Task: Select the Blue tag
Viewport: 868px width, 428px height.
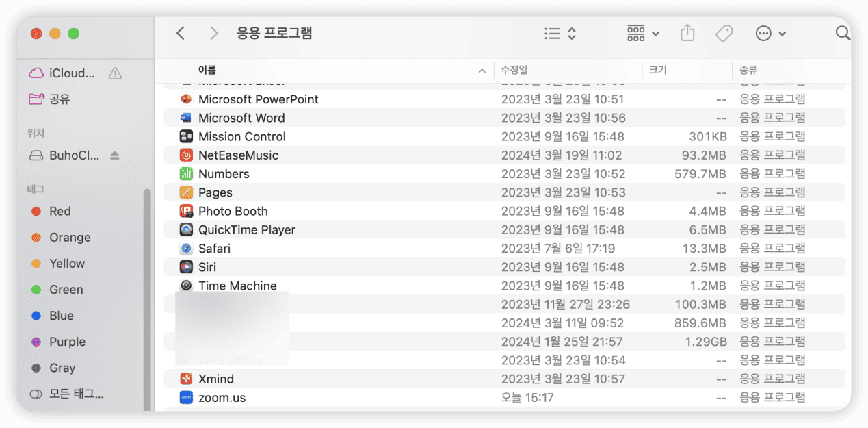Action: [53, 316]
